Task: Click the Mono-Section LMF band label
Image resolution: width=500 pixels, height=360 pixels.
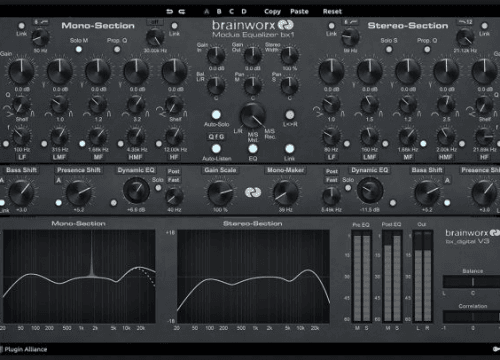Action: point(59,157)
